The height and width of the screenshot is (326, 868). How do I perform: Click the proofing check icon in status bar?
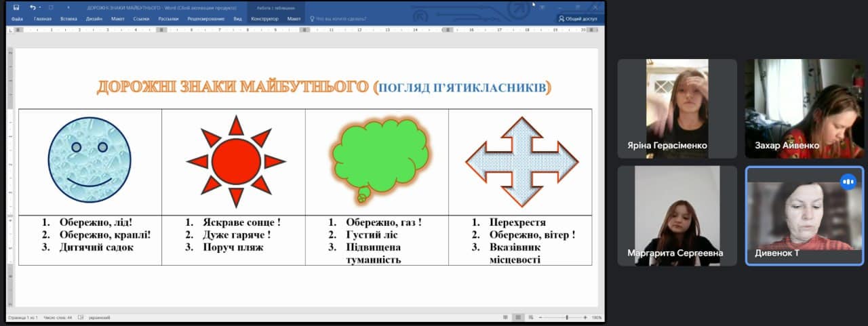(81, 317)
